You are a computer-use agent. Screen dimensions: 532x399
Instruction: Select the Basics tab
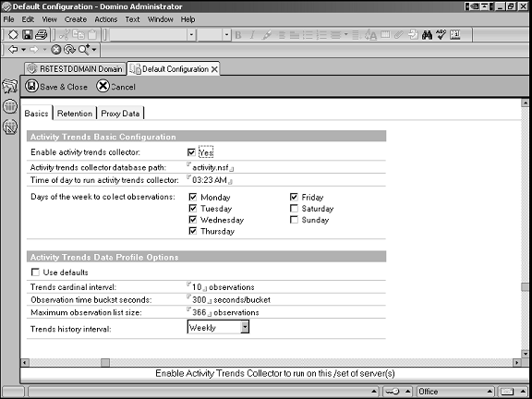36,114
